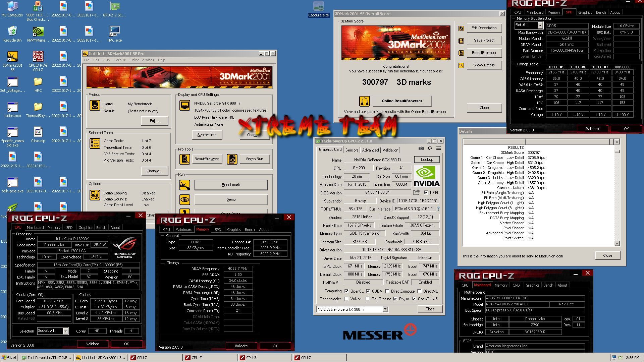Switch to the Untitled - 3DMark2001 taskbar item
The height and width of the screenshot is (362, 644).
(x=101, y=358)
